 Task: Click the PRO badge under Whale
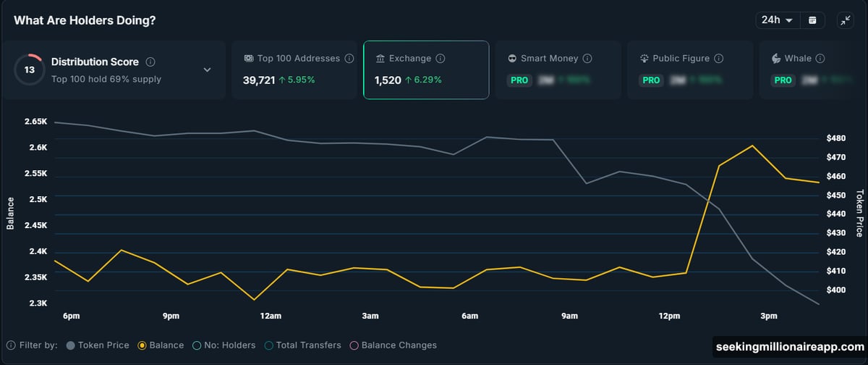[x=783, y=80]
